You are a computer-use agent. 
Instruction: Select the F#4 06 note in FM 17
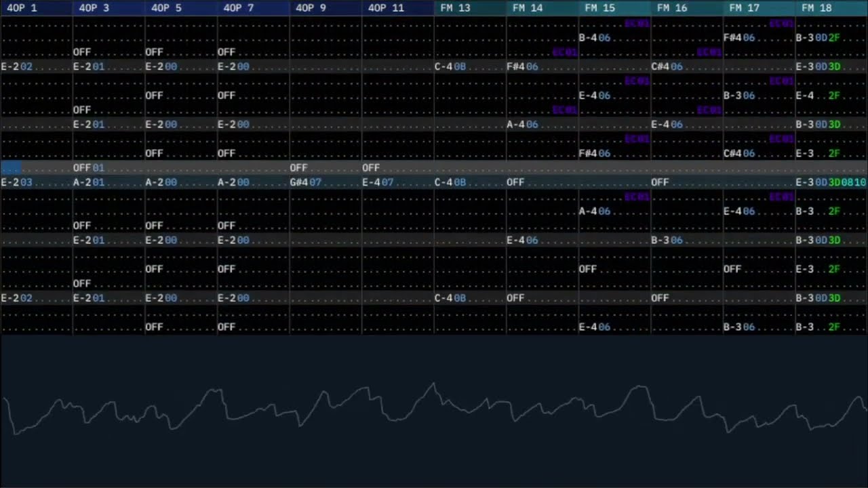[740, 38]
